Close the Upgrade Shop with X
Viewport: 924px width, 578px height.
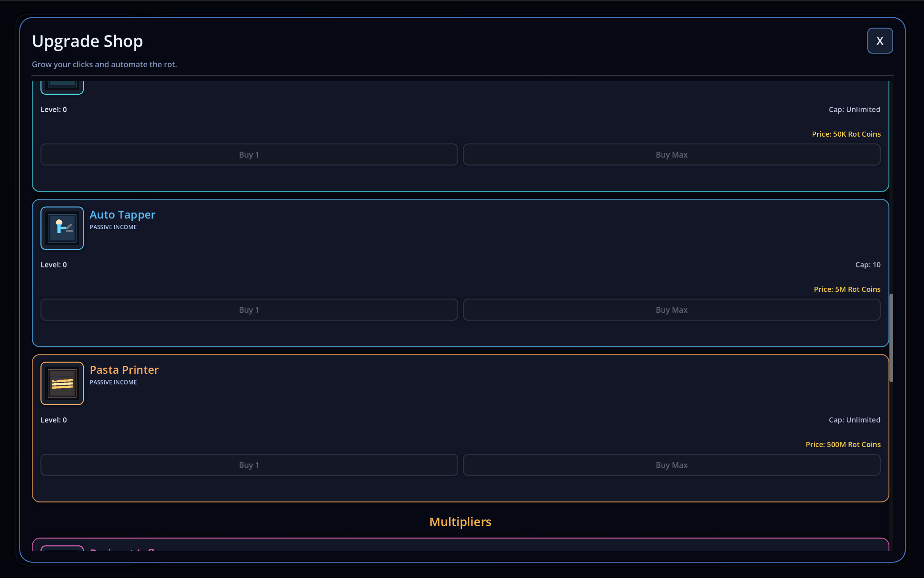coord(880,41)
